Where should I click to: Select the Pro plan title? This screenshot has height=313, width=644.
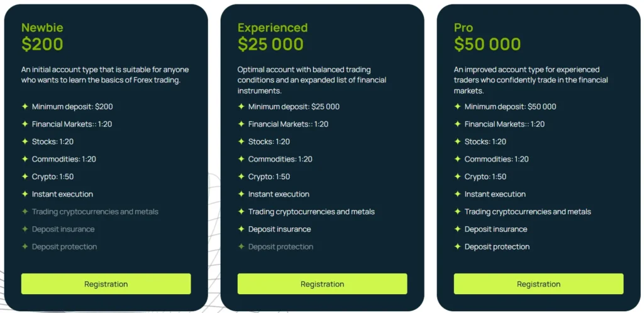click(464, 28)
